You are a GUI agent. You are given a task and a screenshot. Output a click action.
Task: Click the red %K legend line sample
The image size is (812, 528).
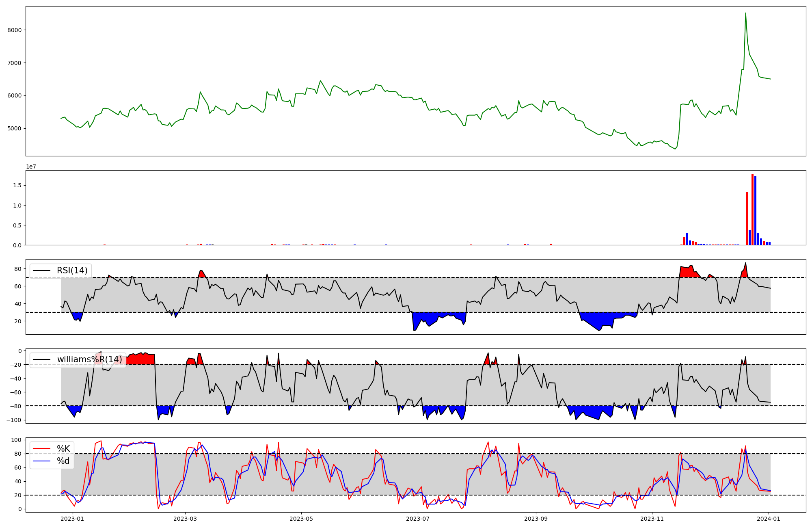tap(41, 449)
